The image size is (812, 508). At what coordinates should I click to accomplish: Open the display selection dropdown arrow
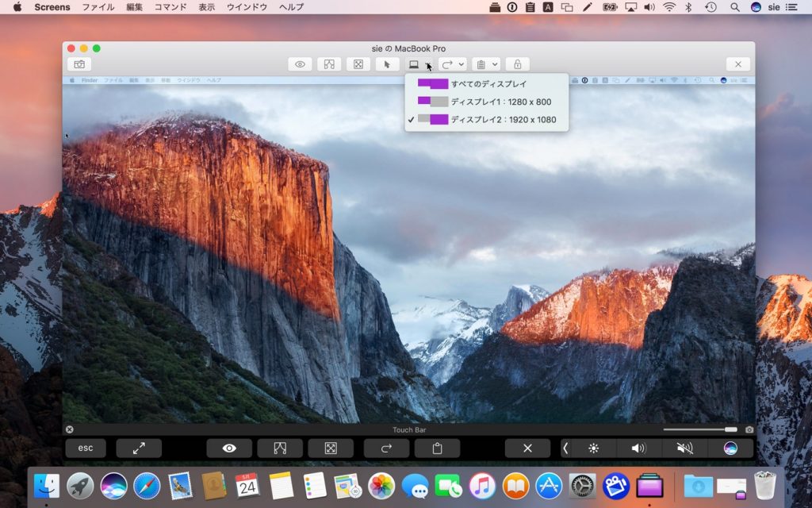tap(428, 64)
